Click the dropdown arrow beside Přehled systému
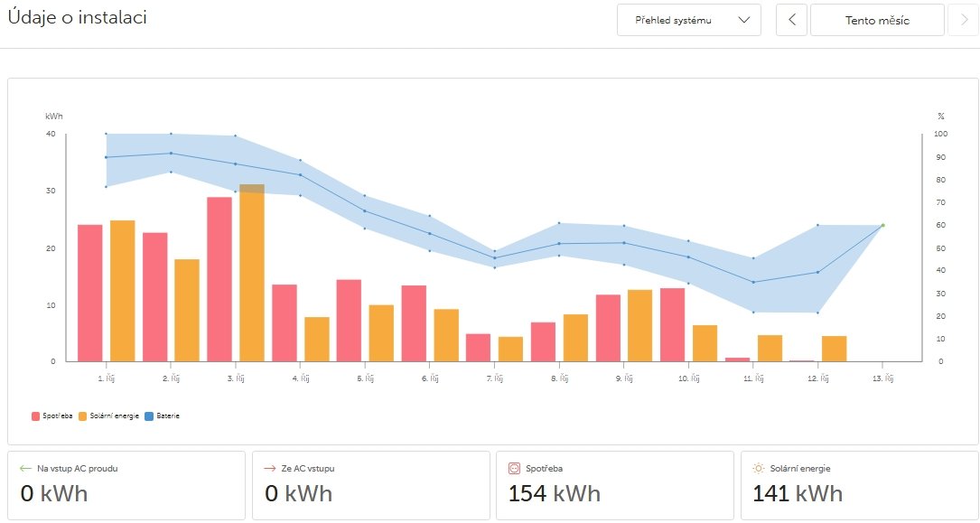 coord(744,20)
